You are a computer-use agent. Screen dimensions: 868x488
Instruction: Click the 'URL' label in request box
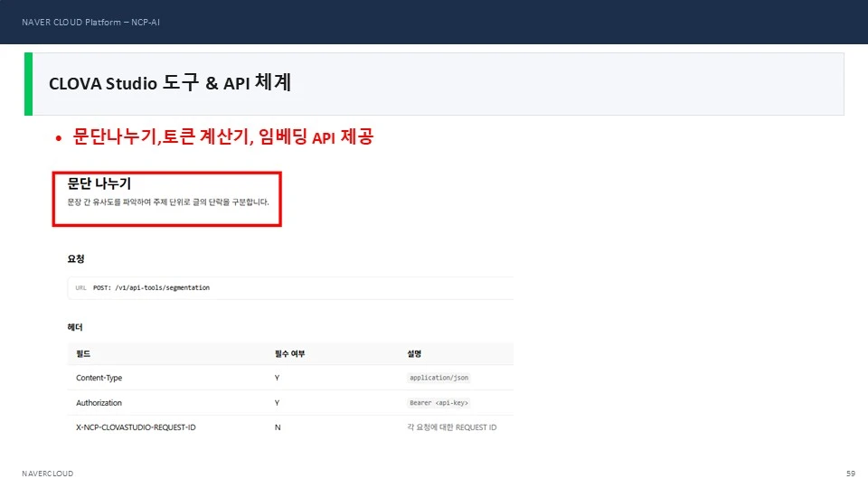(80, 287)
